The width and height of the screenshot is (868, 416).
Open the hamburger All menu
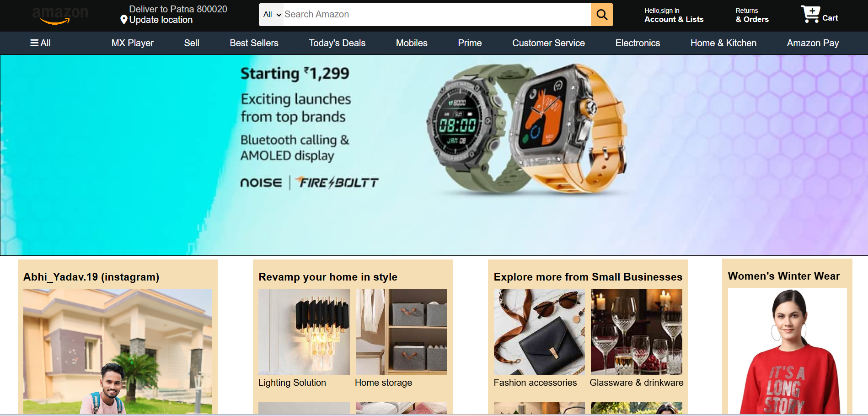point(40,43)
